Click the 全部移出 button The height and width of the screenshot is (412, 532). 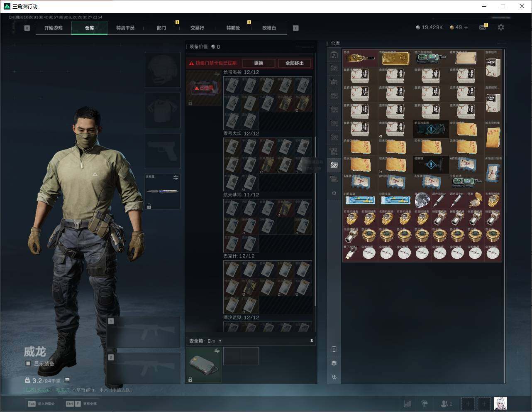[x=295, y=63]
